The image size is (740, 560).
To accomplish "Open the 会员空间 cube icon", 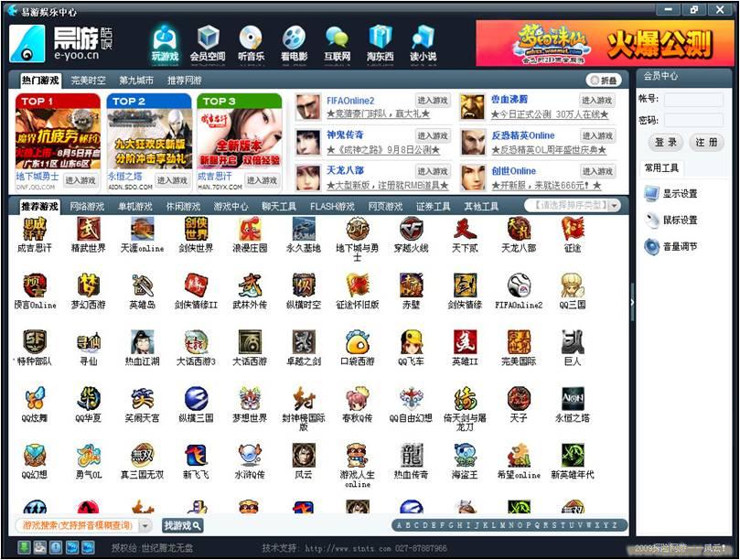I will tap(208, 43).
